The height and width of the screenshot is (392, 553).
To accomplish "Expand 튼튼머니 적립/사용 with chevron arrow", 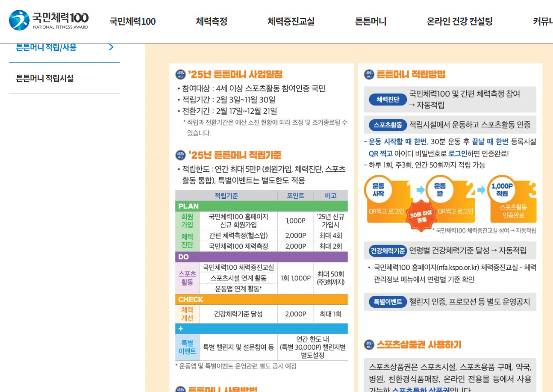I will click(111, 47).
